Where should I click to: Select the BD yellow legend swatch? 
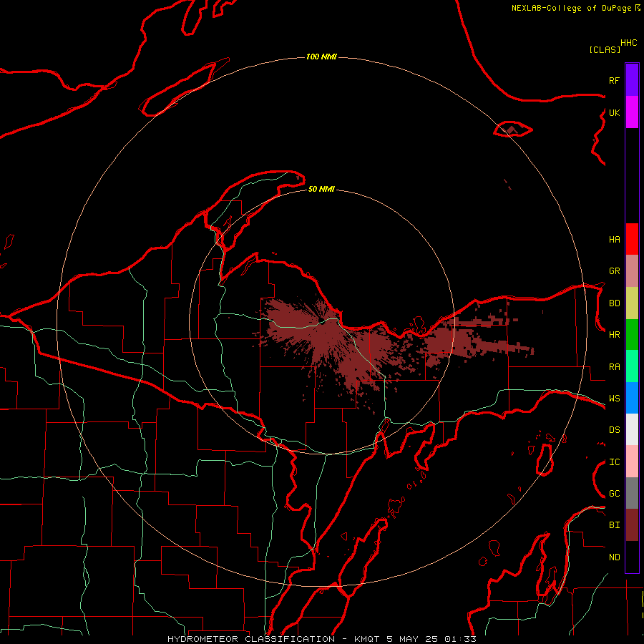coord(632,303)
